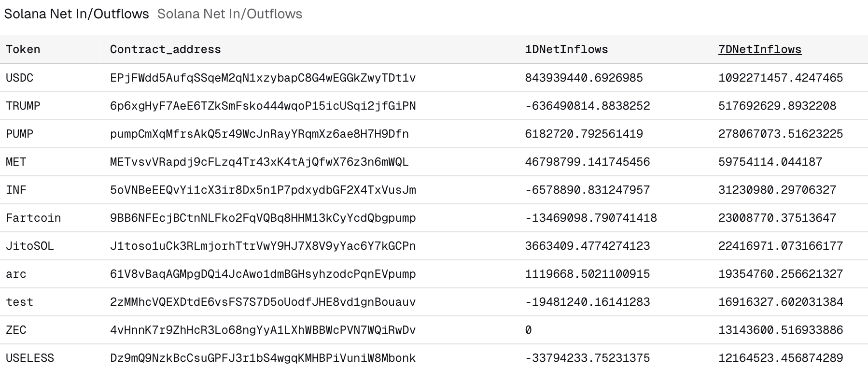Select MET 7D value 59754114.044187
The image size is (868, 370).
(x=770, y=162)
